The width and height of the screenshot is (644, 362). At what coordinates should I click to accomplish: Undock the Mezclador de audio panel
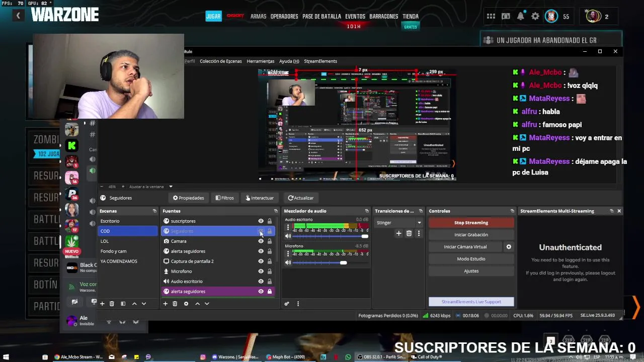pos(367,211)
